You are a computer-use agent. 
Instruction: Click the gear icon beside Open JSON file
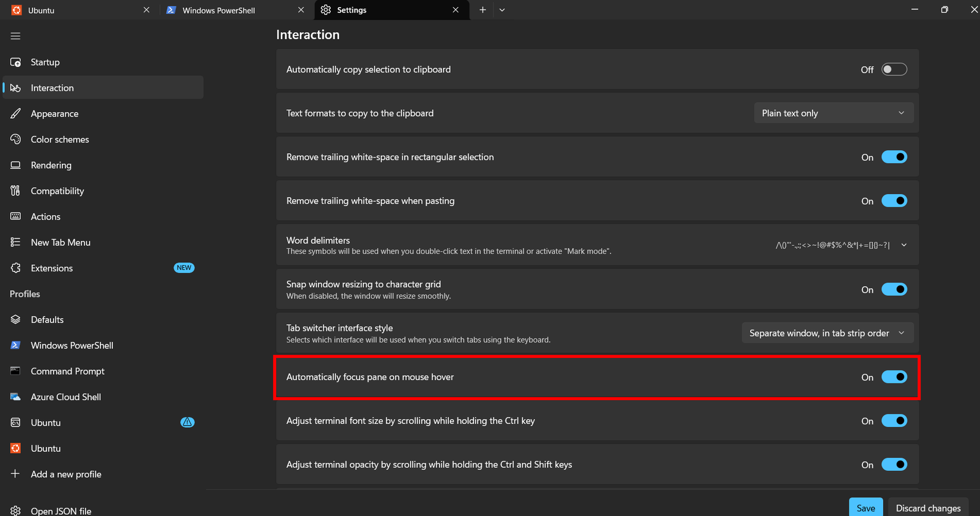[x=15, y=511]
